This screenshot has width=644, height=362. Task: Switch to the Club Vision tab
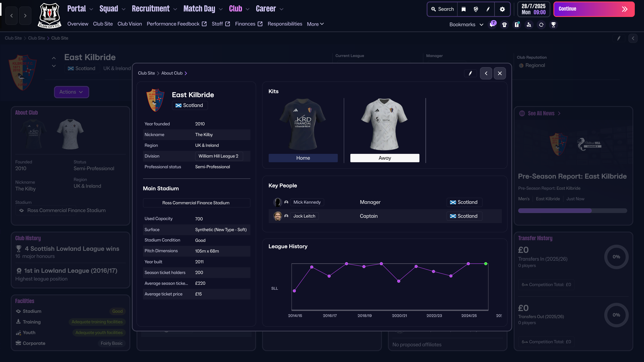129,24
